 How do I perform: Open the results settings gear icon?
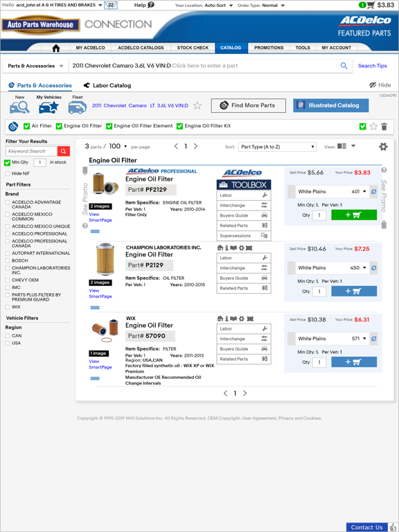pyautogui.click(x=383, y=147)
